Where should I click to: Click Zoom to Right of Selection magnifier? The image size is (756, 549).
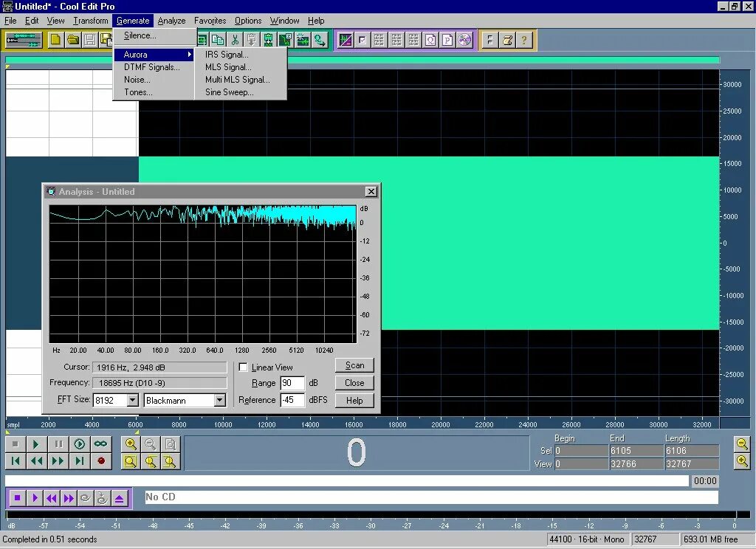(x=171, y=461)
